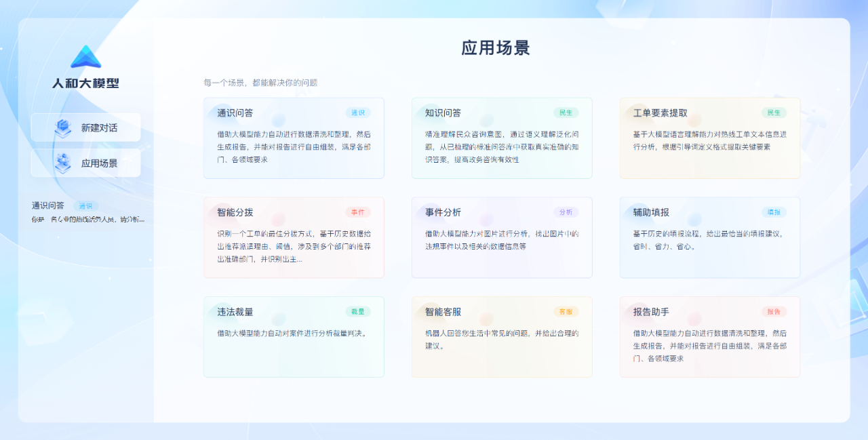Open the 通识问答 conversation in sidebar history
Viewport: 868px width, 440px height.
tap(48, 205)
